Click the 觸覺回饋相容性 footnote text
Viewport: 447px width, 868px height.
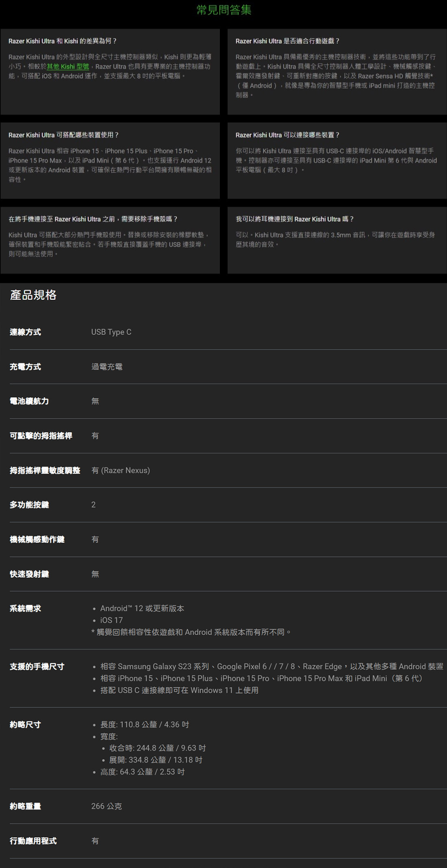click(x=191, y=632)
